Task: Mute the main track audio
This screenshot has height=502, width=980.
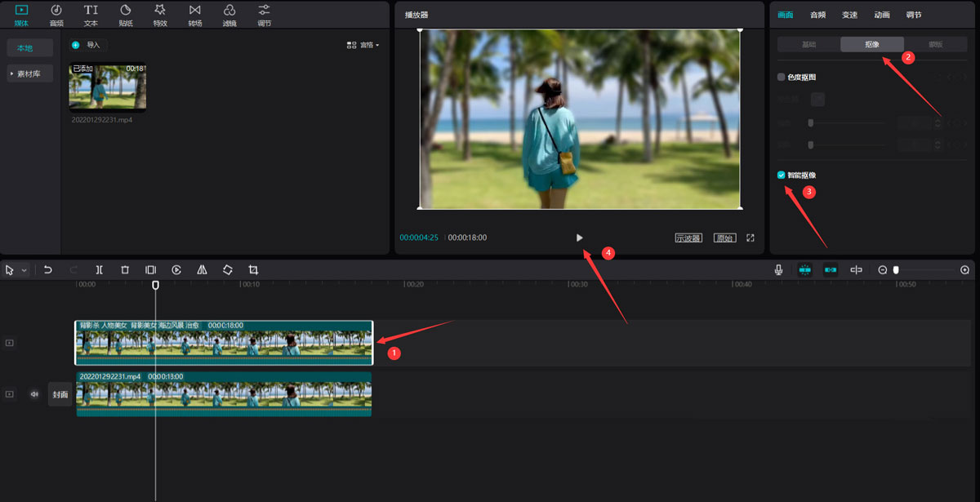Action: pyautogui.click(x=34, y=393)
